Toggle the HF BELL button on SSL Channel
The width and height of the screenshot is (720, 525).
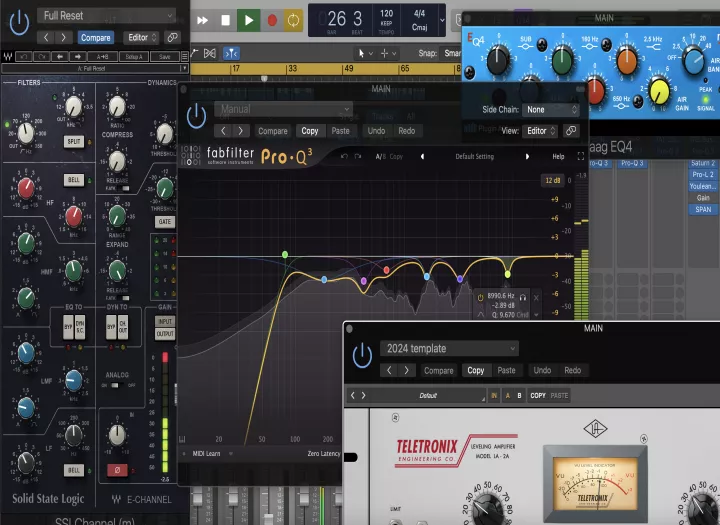73,180
